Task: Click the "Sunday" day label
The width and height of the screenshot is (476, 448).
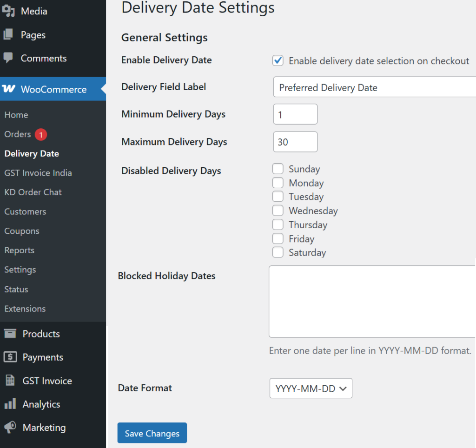Action: (x=304, y=169)
